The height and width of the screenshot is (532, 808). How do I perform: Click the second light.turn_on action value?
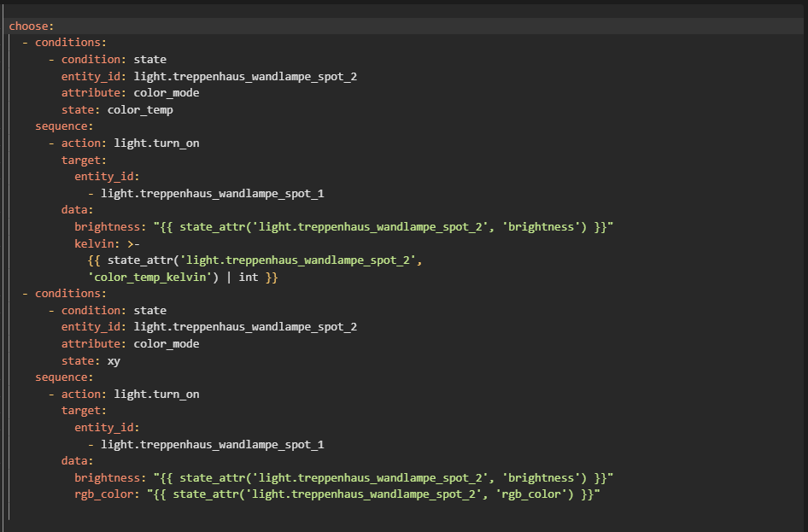[156, 395]
